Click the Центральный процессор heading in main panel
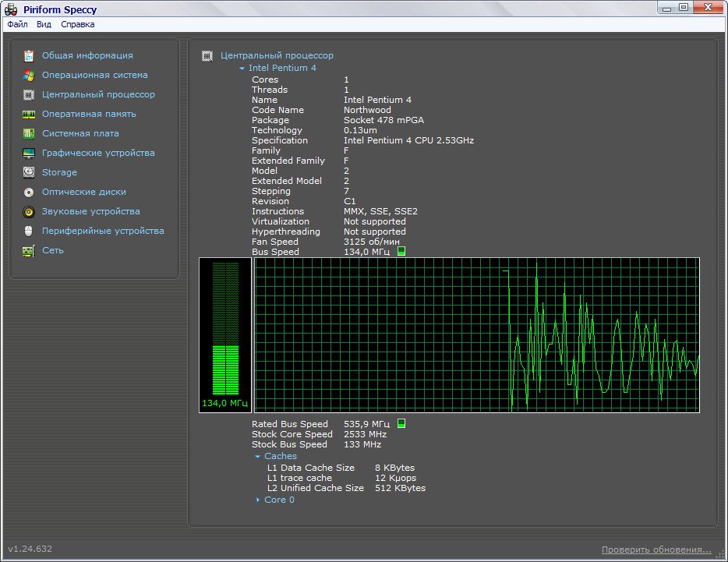 coord(277,55)
